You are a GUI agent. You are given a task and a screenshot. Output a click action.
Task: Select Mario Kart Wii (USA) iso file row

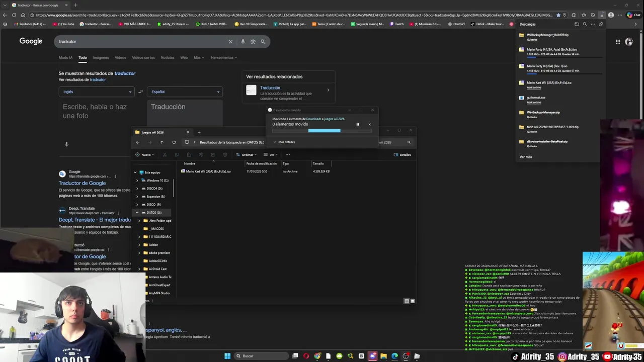pos(256,171)
